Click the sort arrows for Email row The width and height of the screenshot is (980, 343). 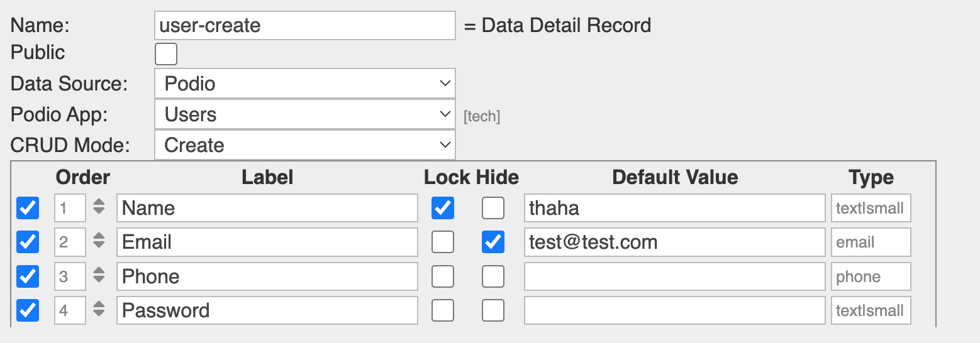(x=99, y=242)
